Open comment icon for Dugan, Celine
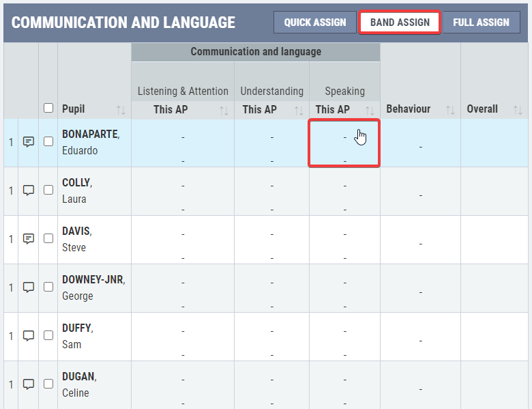 click(x=29, y=384)
